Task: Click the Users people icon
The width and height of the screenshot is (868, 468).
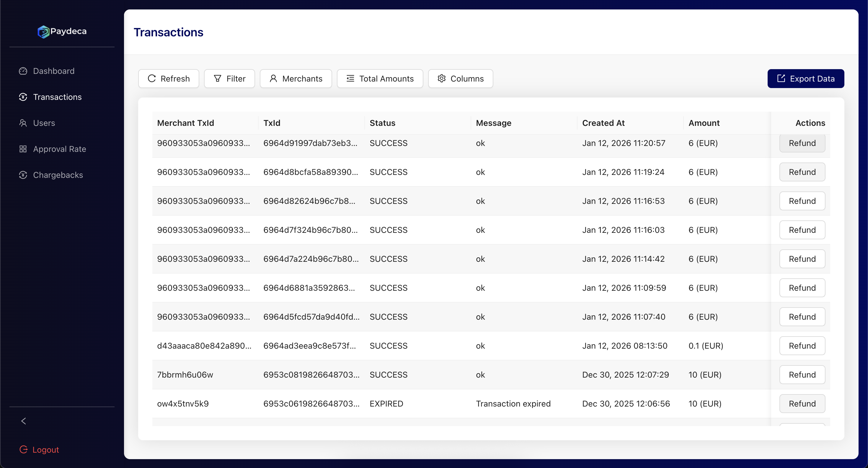Action: tap(23, 123)
